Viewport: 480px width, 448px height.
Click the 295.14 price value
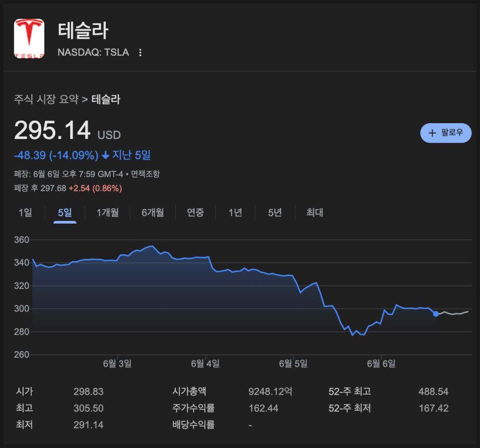coord(52,130)
